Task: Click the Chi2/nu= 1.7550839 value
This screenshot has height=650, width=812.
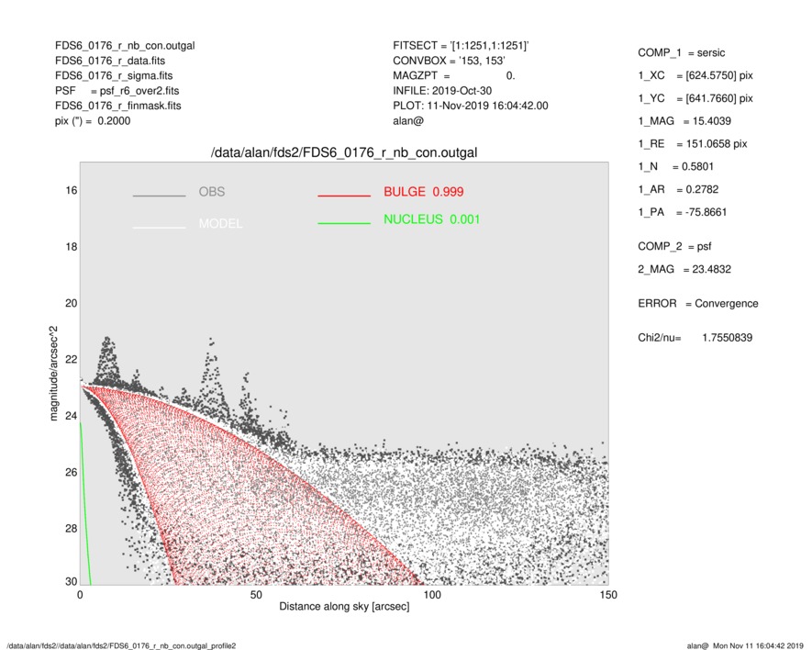Action: coord(695,338)
